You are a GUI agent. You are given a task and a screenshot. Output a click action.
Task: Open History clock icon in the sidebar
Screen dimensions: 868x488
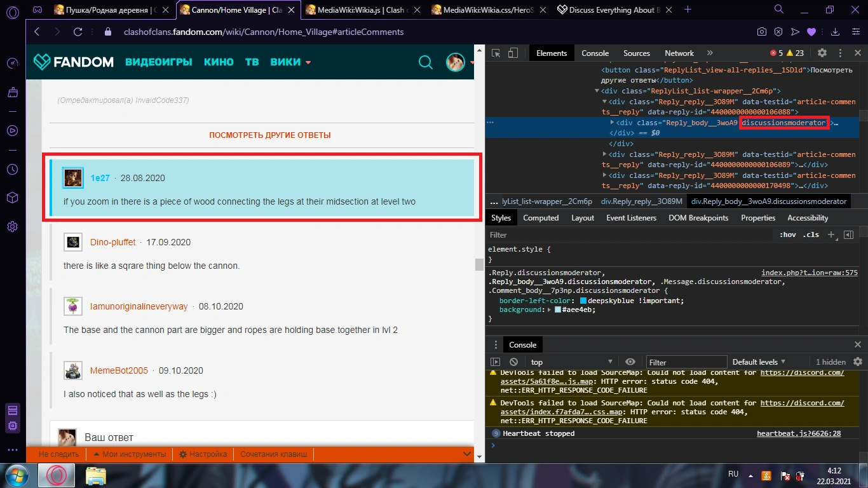[x=12, y=169]
